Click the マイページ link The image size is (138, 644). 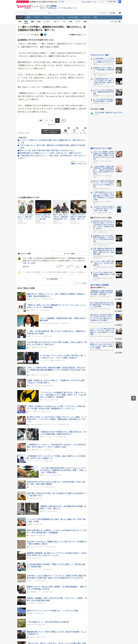103,13
